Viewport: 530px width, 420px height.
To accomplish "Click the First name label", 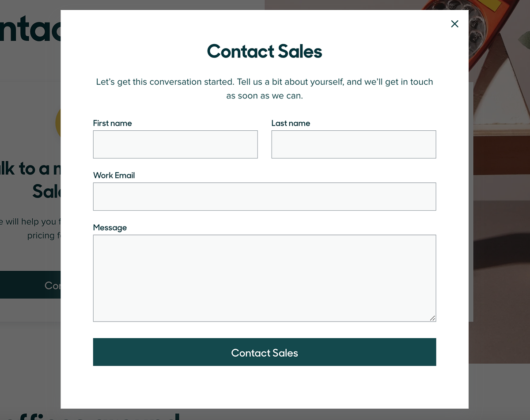I will 112,123.
